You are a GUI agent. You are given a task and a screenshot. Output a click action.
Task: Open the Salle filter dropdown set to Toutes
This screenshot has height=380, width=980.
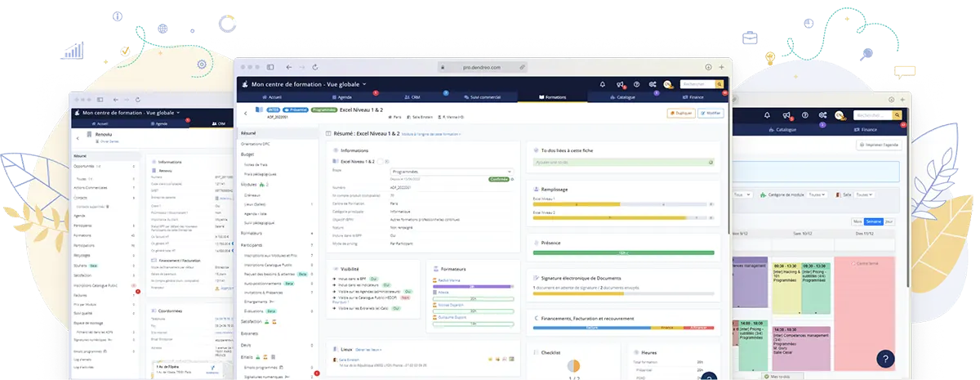(864, 194)
